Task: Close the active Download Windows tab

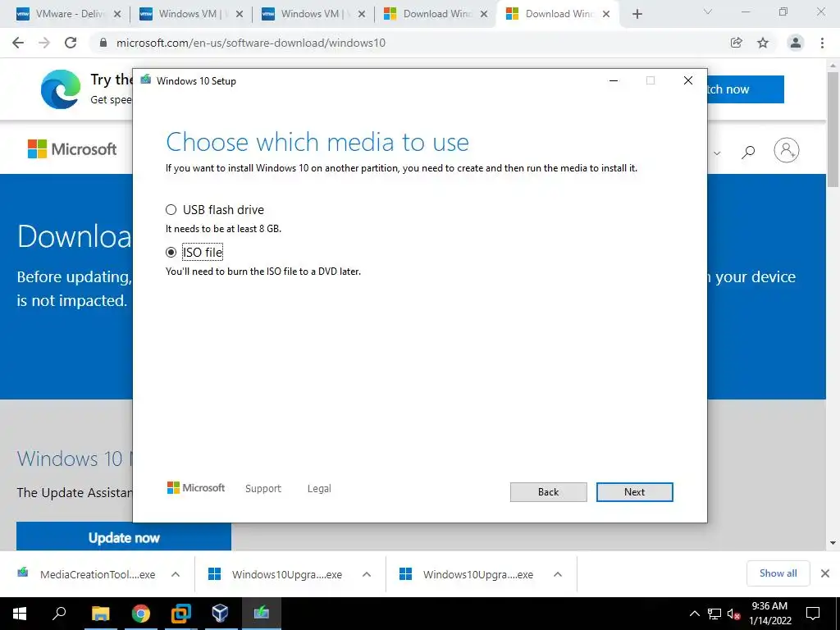Action: coord(606,14)
